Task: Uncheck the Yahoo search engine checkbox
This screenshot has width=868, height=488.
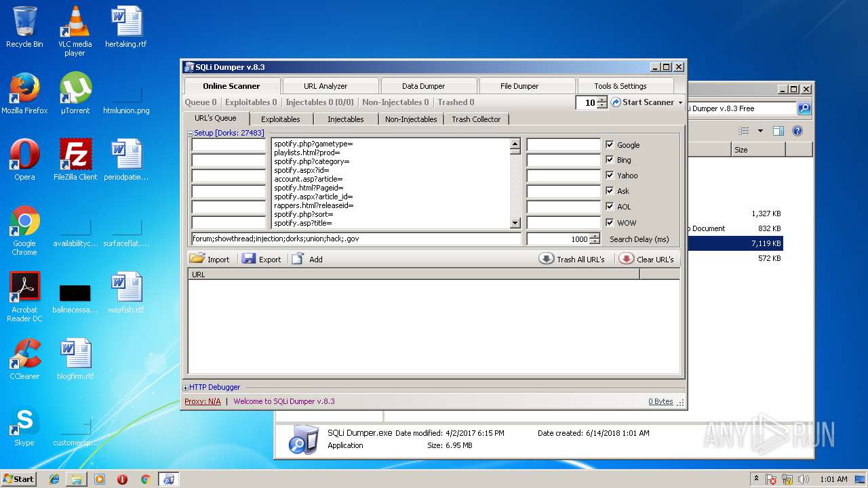Action: 610,175
